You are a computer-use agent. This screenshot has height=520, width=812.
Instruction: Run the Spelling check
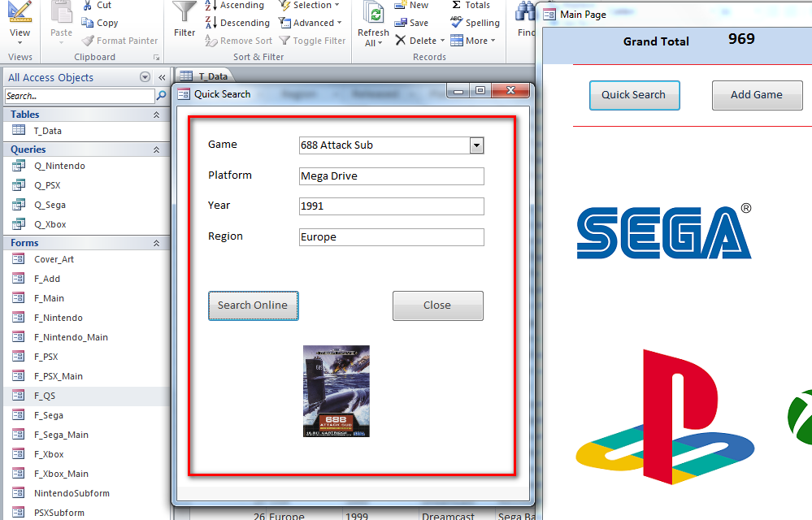click(x=475, y=23)
